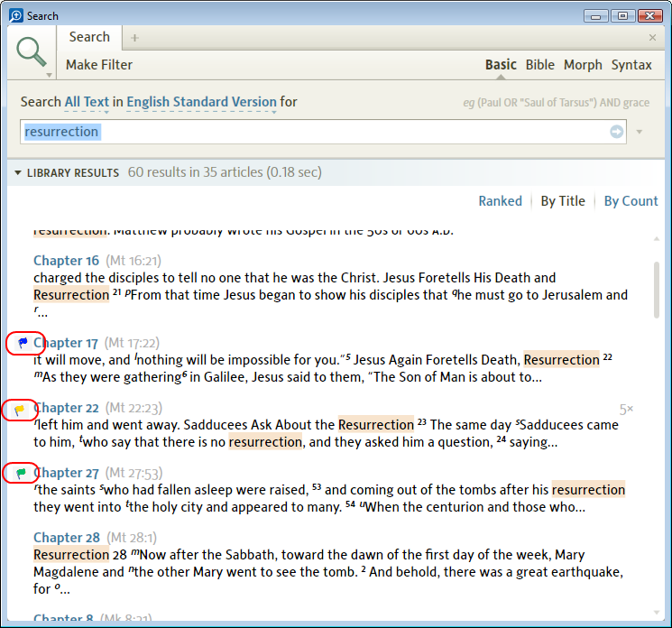This screenshot has width=672, height=628.
Task: Open the Chapter 28 result
Action: coord(67,538)
